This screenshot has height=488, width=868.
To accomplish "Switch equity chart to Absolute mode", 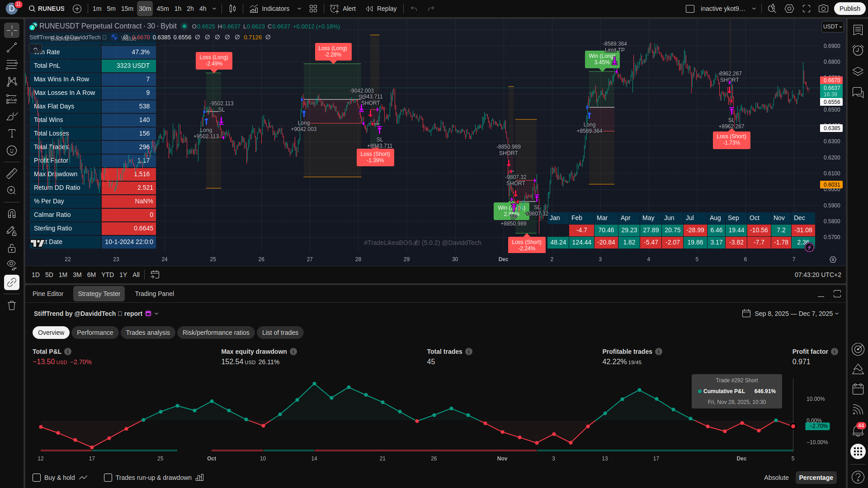I will pyautogui.click(x=776, y=478).
